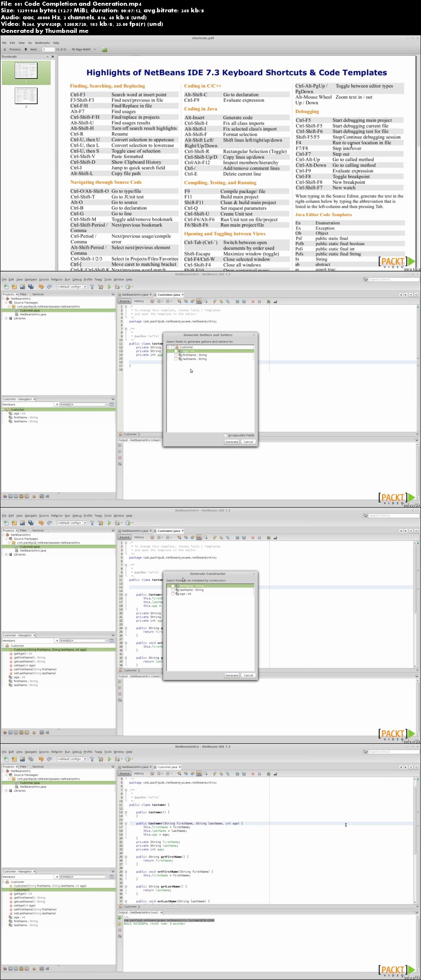Screen dimensions: 421x980
Task: Click Comment icon in Getters and Setters frame editor toolbar
Action: (268, 301)
